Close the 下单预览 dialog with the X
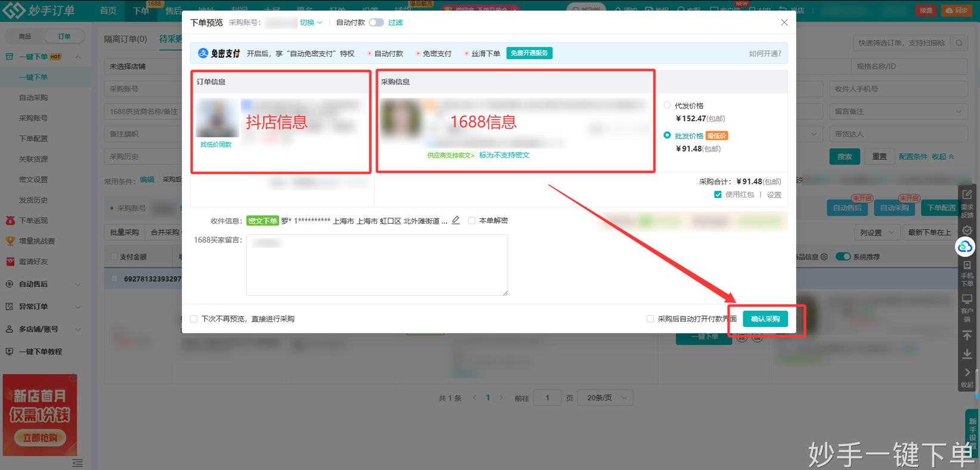The width and height of the screenshot is (980, 470). [784, 23]
